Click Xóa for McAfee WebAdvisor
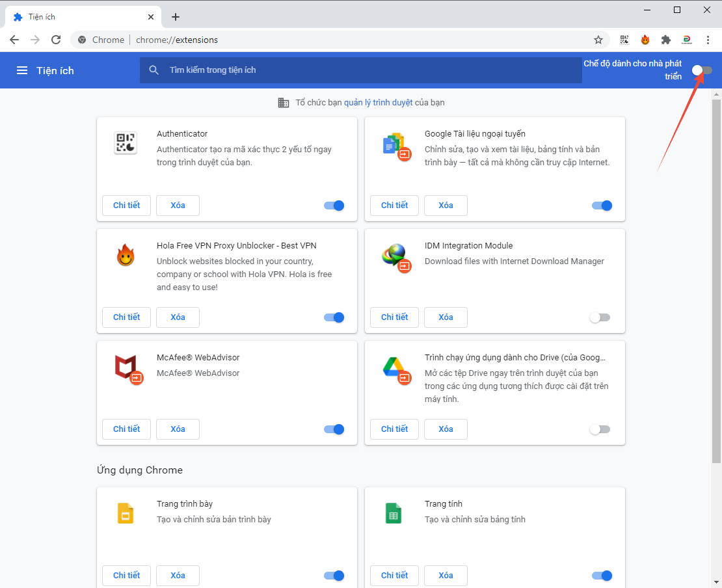Image resolution: width=722 pixels, height=588 pixels. click(x=178, y=429)
